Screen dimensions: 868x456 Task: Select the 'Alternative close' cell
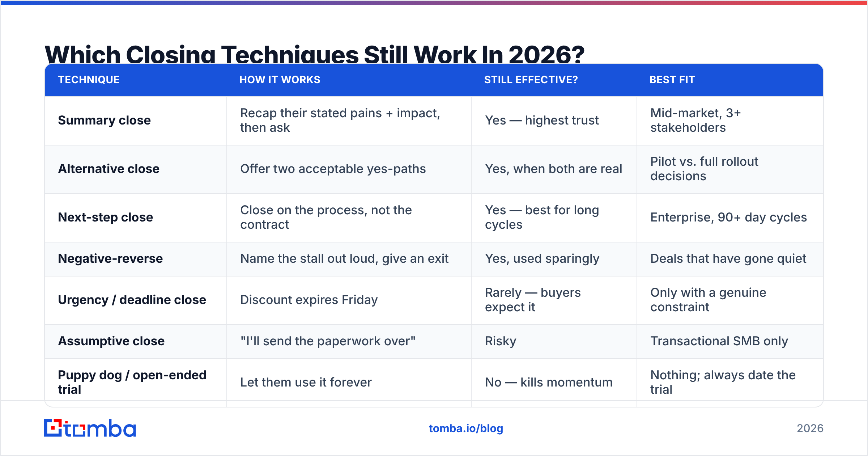tap(136, 169)
